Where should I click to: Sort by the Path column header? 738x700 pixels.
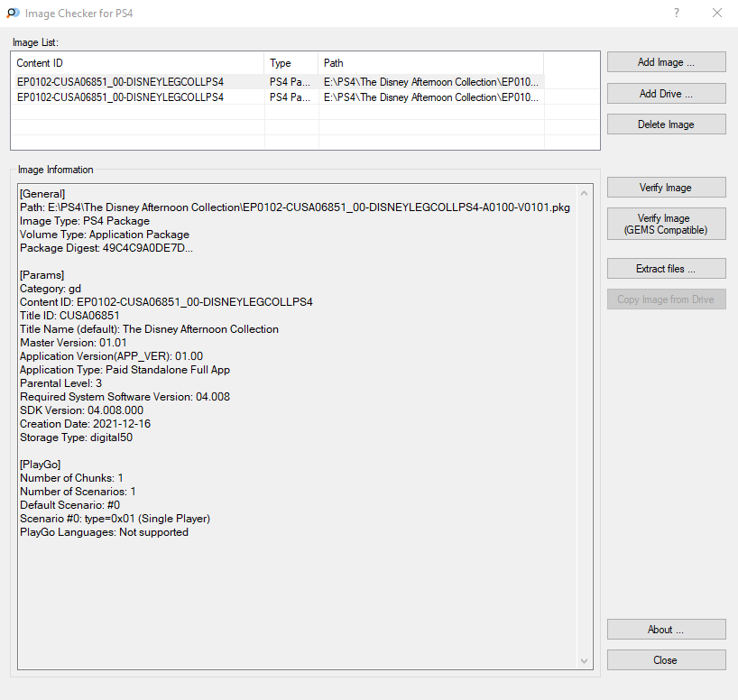(x=431, y=63)
